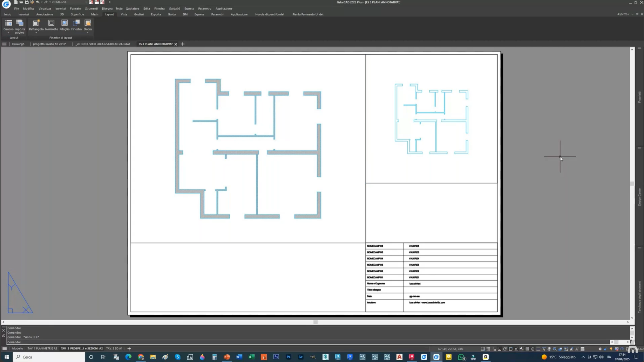Toggle ortho mode in status bar

click(x=499, y=349)
